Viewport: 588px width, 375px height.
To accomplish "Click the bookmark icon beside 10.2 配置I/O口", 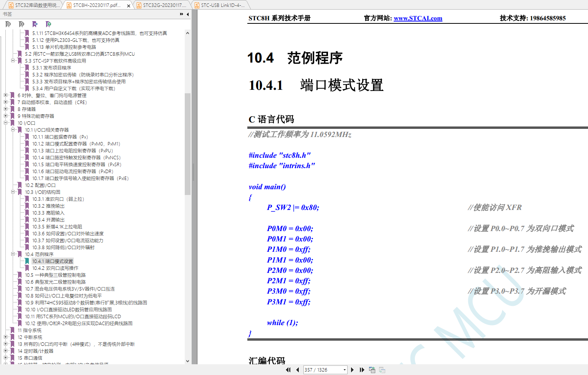I will click(x=20, y=185).
